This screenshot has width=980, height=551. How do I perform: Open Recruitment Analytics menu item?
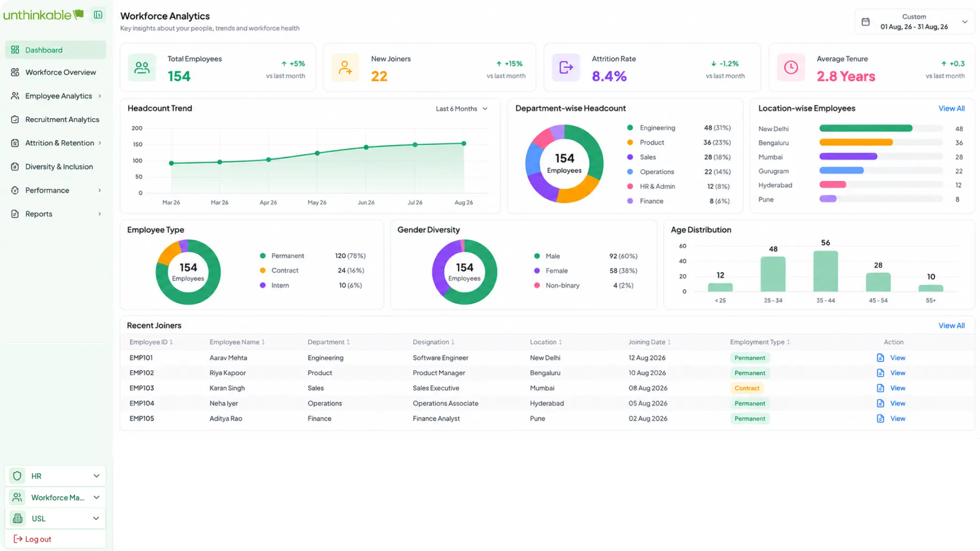pyautogui.click(x=55, y=120)
